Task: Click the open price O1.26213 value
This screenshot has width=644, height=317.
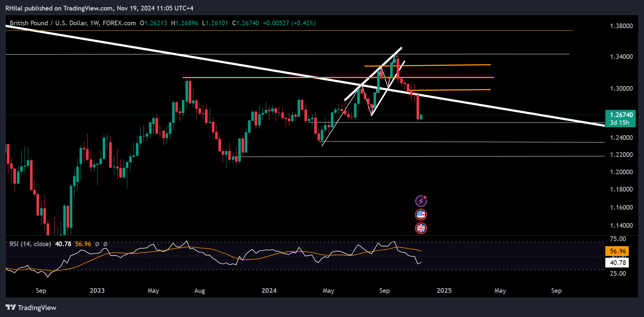Action: 154,23
